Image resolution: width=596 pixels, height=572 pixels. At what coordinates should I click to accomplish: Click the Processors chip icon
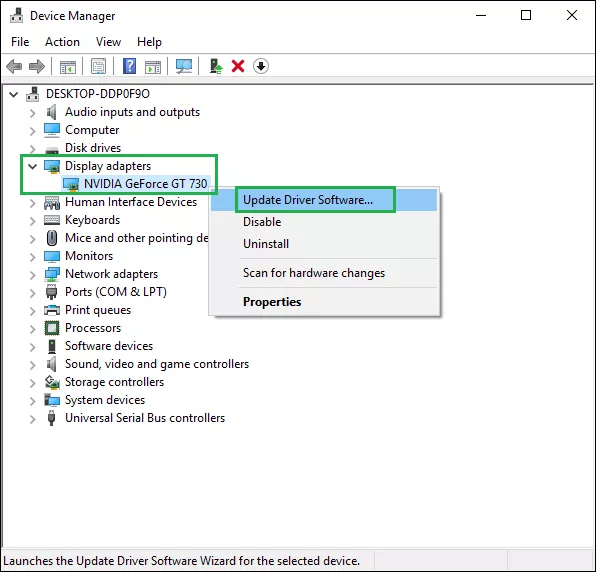tap(52, 328)
